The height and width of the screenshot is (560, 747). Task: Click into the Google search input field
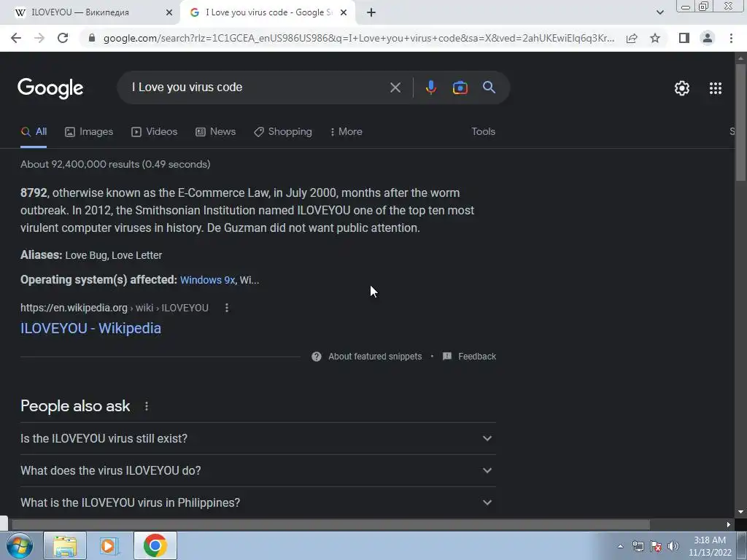coord(258,87)
